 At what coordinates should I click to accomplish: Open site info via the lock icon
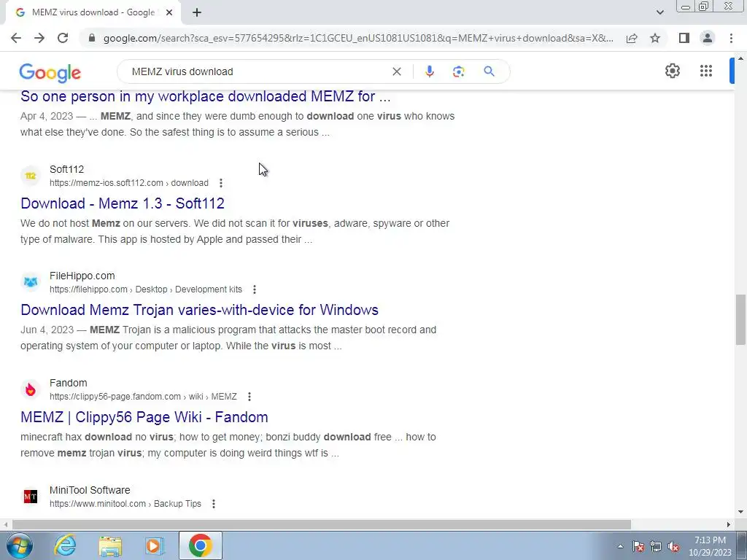pos(92,38)
